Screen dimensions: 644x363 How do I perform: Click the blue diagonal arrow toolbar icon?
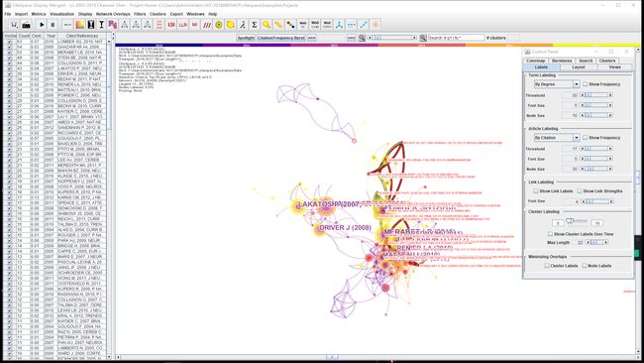[x=364, y=25]
